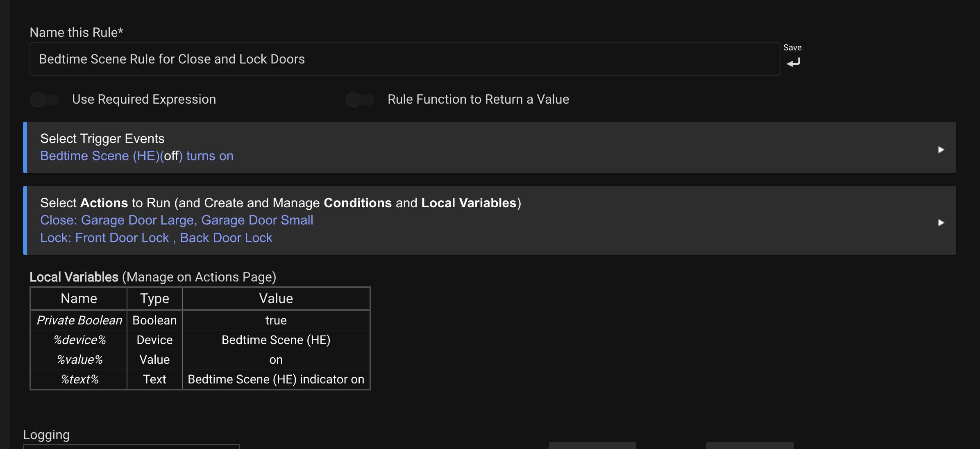Click the Save enter-arrow icon
Viewport: 980px width, 449px height.
point(793,63)
